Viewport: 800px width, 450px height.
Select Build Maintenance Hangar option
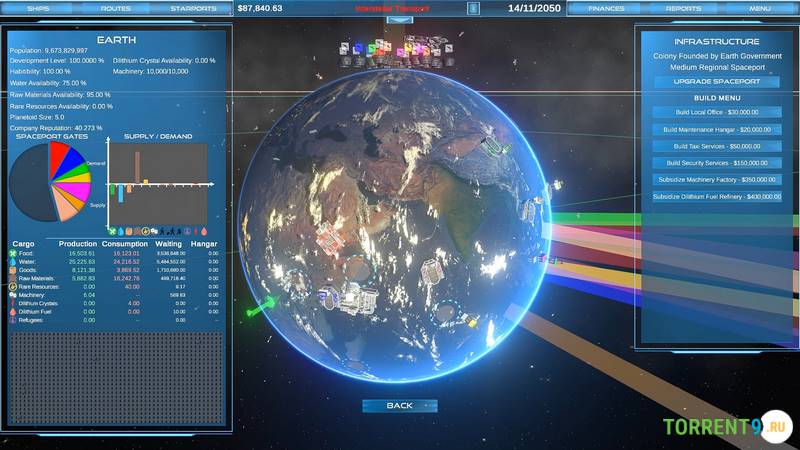coord(716,129)
